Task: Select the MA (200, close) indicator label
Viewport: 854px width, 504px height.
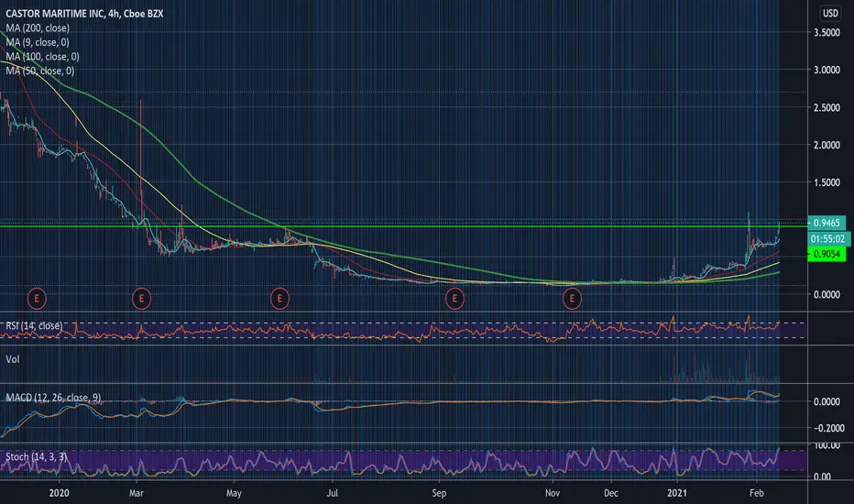Action: click(38, 27)
